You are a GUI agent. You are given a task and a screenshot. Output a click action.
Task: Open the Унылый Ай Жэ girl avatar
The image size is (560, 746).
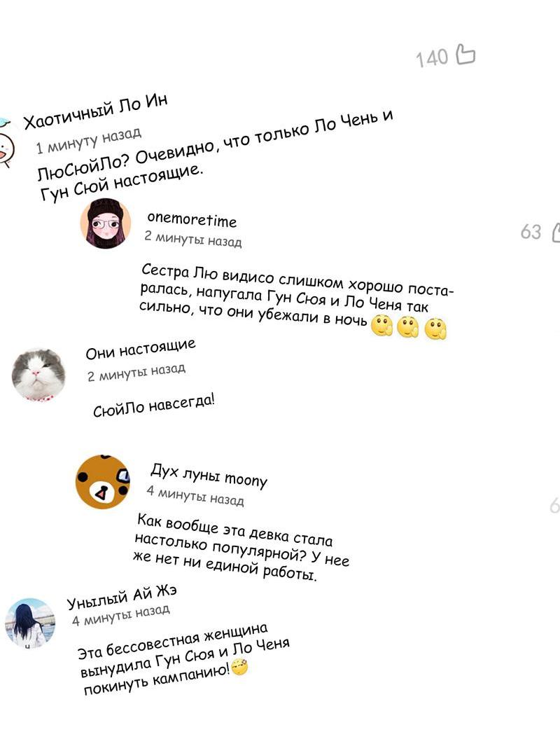pos(30,623)
